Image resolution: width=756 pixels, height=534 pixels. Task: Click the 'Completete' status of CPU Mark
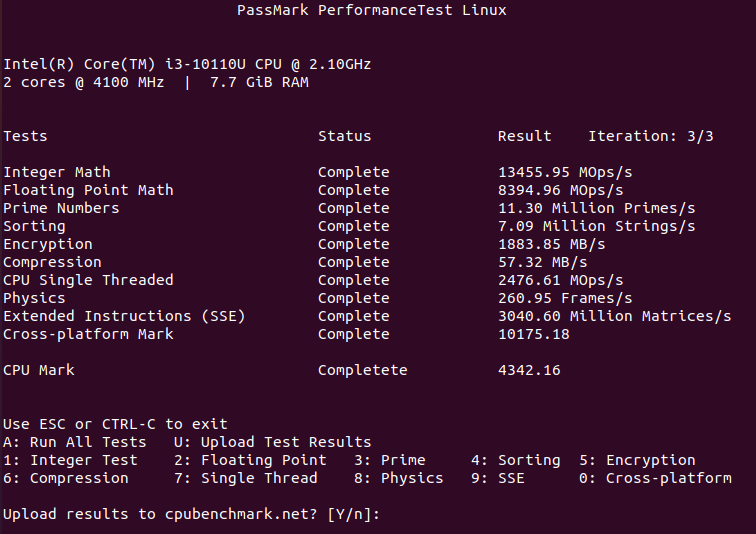click(363, 370)
